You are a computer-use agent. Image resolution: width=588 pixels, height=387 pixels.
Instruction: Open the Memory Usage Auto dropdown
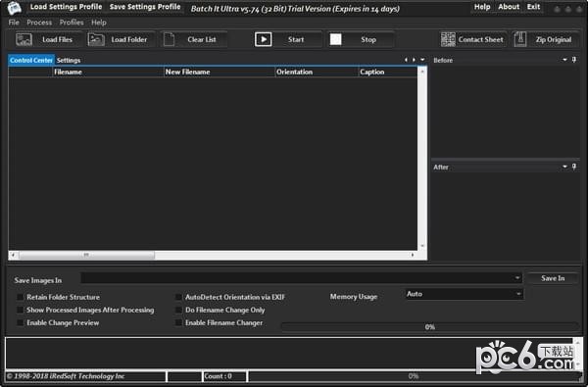tap(518, 294)
